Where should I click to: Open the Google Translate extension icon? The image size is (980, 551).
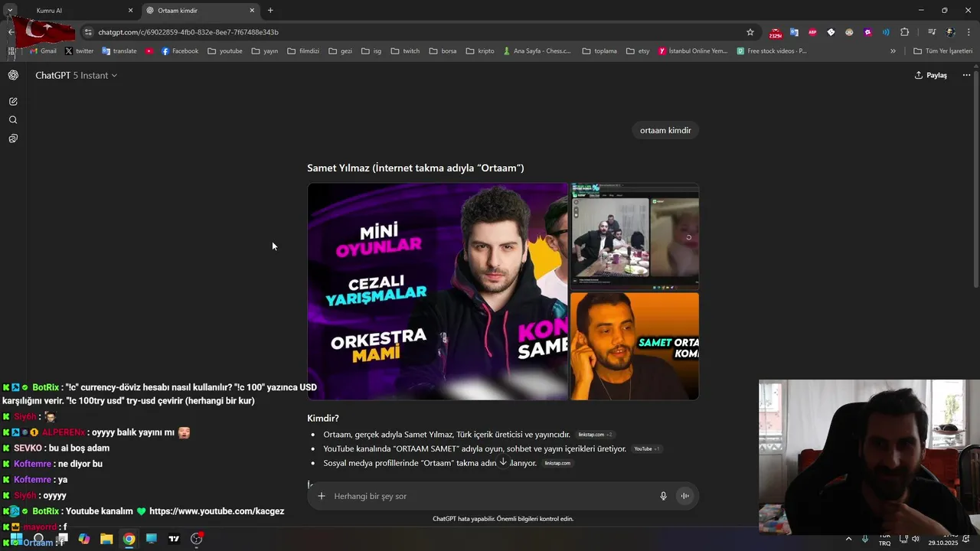coord(794,32)
